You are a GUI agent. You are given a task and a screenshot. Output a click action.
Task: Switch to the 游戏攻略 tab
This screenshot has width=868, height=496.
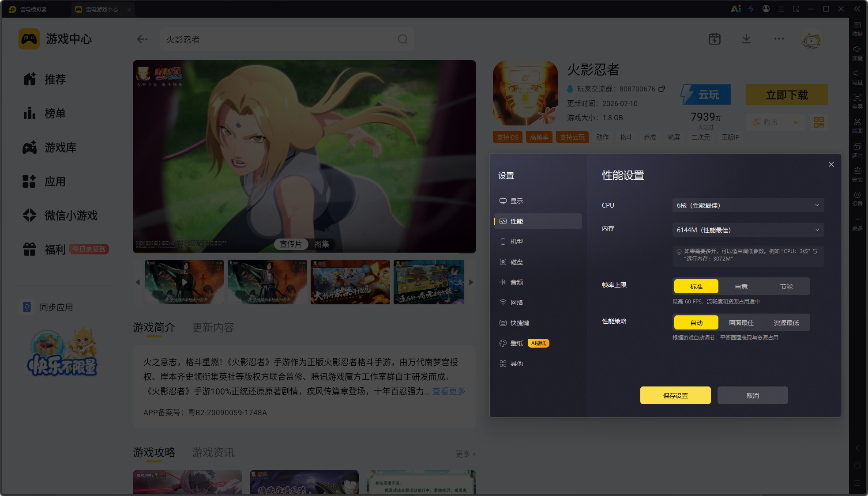pos(154,453)
